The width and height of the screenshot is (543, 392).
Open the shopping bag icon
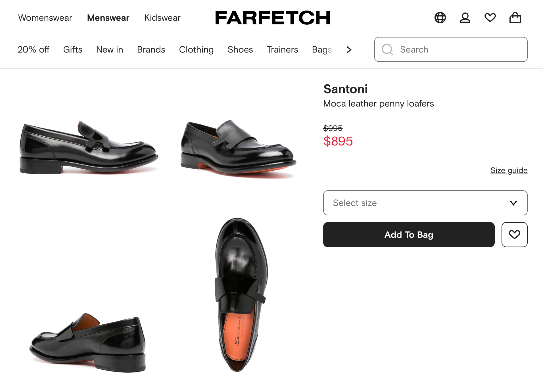click(515, 18)
